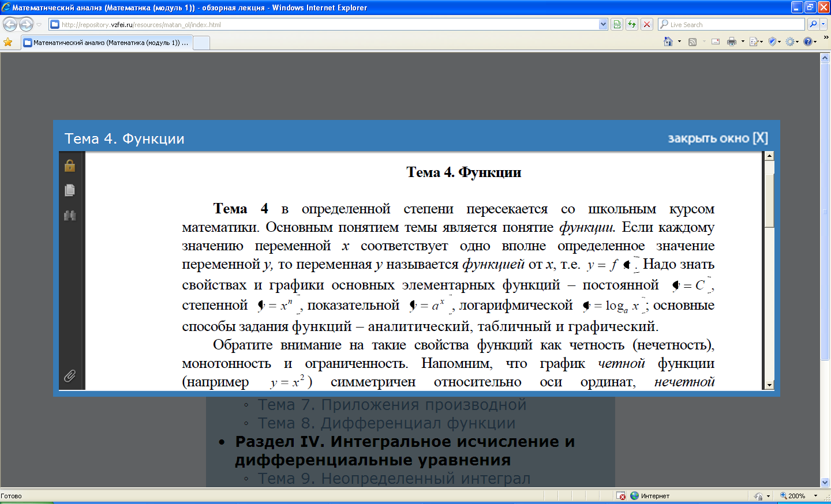Click the document scrollbar up arrow
Viewport: 831px width, 504px height.
click(769, 156)
